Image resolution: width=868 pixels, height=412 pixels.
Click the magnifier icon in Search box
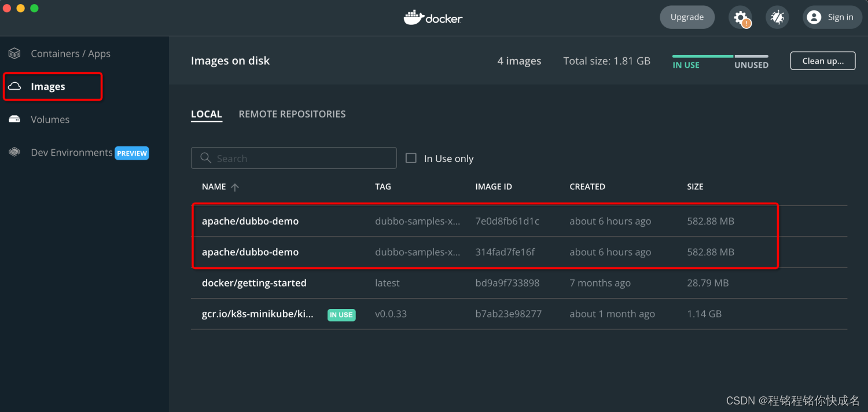(205, 158)
